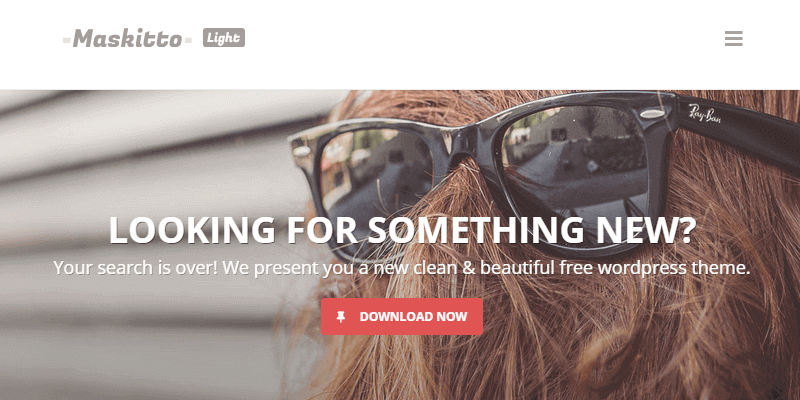Click the 'Your search is over' subheading

(402, 268)
